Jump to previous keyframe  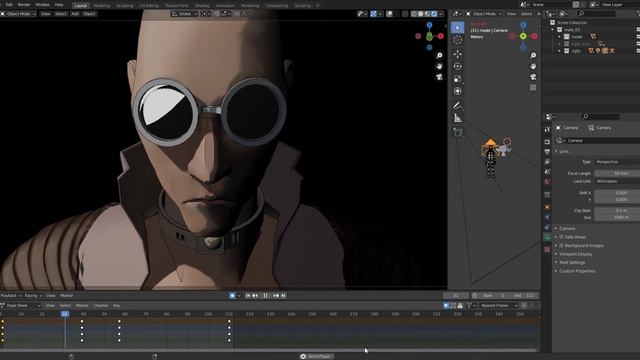(x=255, y=296)
